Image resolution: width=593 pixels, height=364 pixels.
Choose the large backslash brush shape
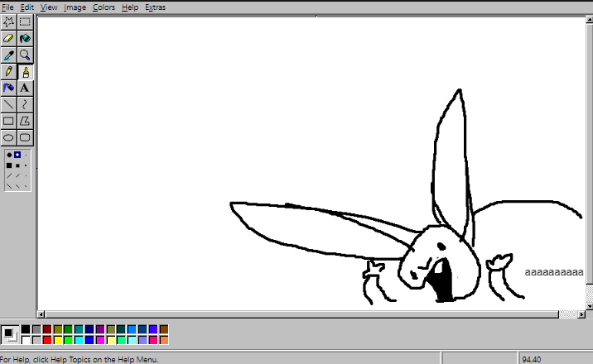(9, 186)
